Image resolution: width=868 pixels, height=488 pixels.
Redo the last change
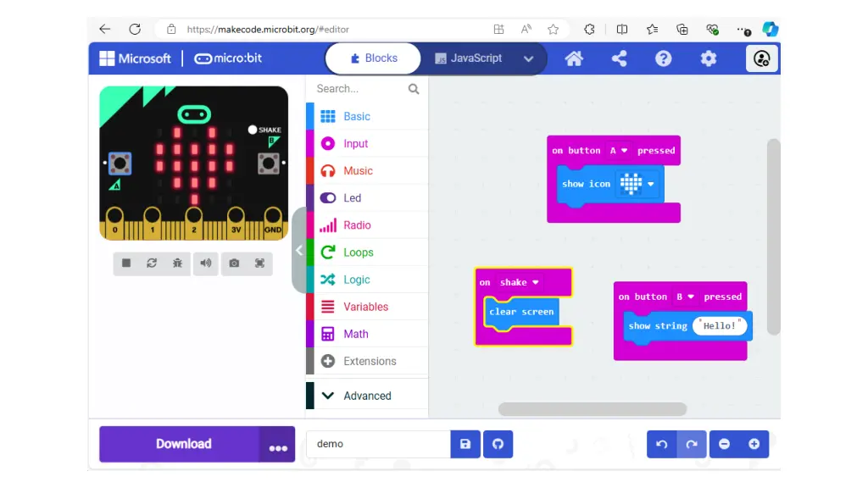(692, 444)
